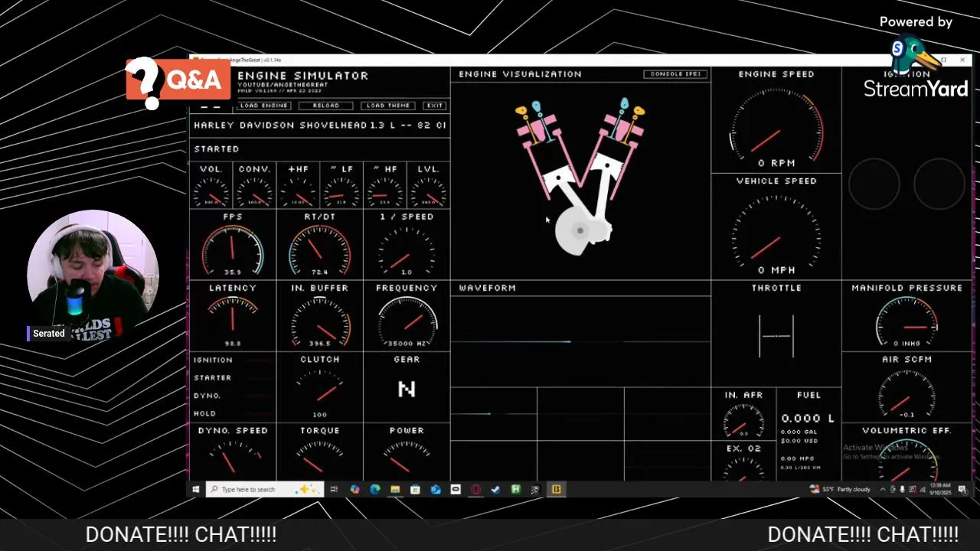Open the weather widget showing Partly cloudy

pos(841,490)
